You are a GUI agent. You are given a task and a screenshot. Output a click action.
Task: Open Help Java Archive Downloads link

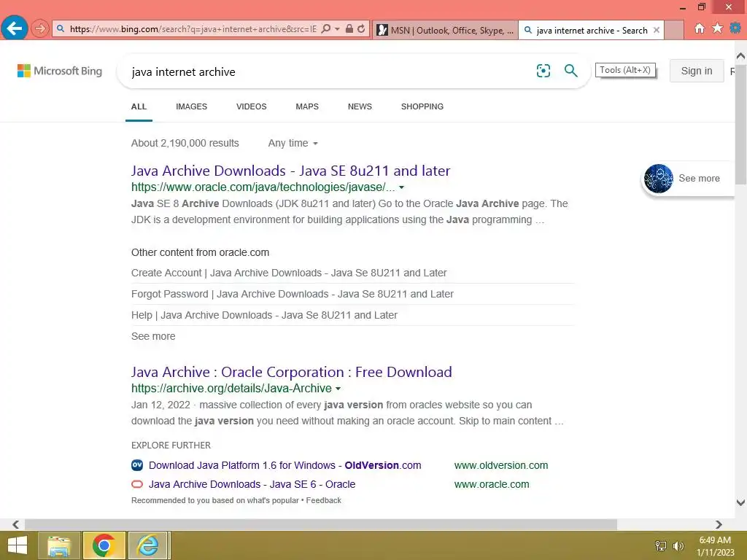264,315
